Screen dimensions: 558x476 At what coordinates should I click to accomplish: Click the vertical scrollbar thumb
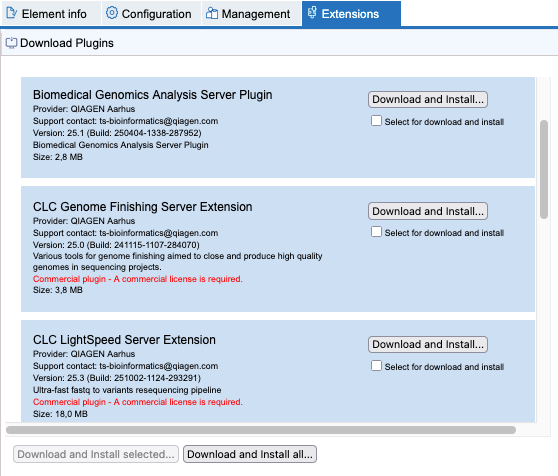coord(543,169)
